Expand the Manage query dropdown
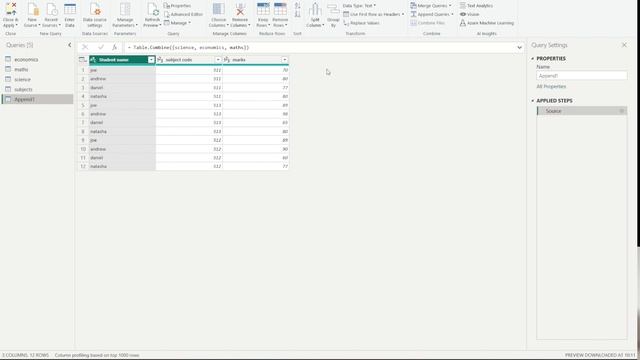The width and height of the screenshot is (640, 360). click(178, 23)
